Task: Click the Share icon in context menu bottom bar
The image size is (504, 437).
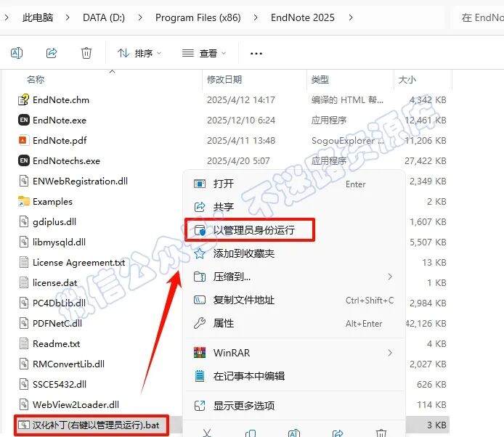Action: pos(338,433)
